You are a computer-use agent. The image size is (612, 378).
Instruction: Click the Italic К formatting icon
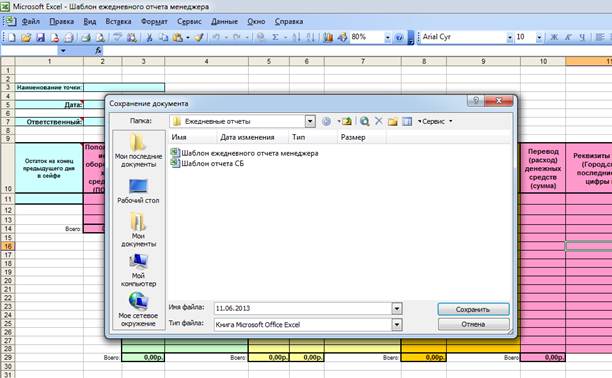coord(568,37)
